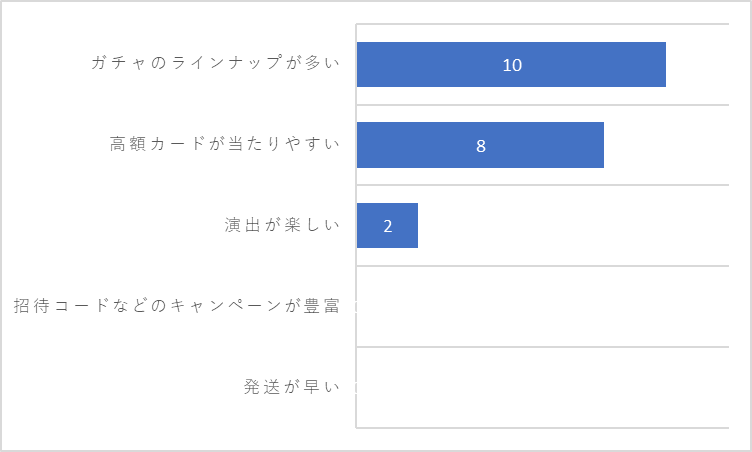Click the 演出が楽しい axis label
Viewport: 752px width, 452px height.
coord(282,225)
